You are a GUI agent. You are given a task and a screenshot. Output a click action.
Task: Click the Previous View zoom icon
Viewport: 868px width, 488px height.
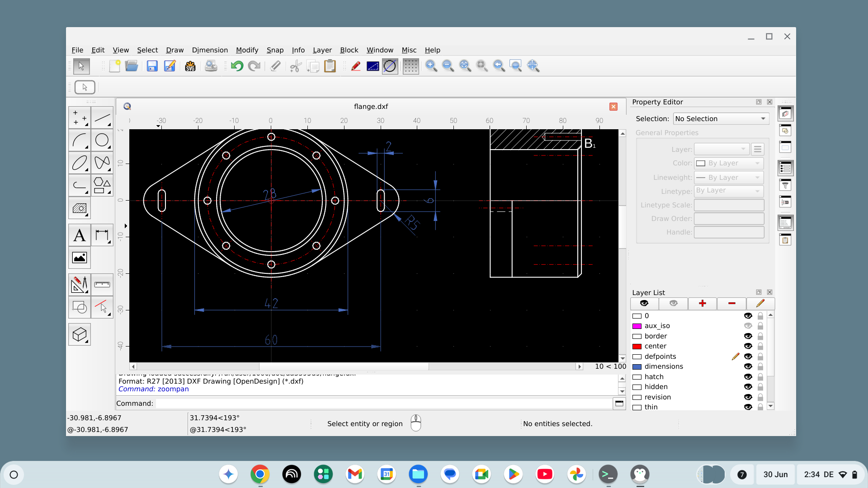click(499, 66)
